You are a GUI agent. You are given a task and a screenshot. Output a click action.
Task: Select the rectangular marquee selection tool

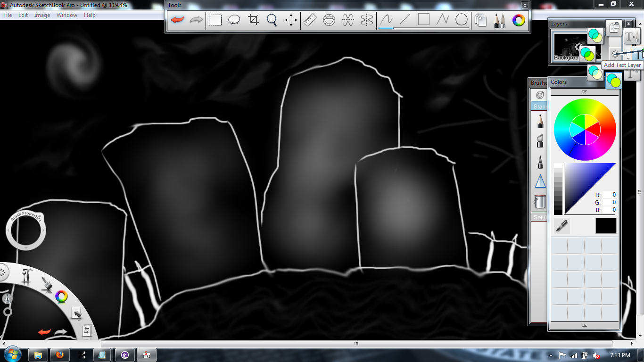tap(215, 20)
